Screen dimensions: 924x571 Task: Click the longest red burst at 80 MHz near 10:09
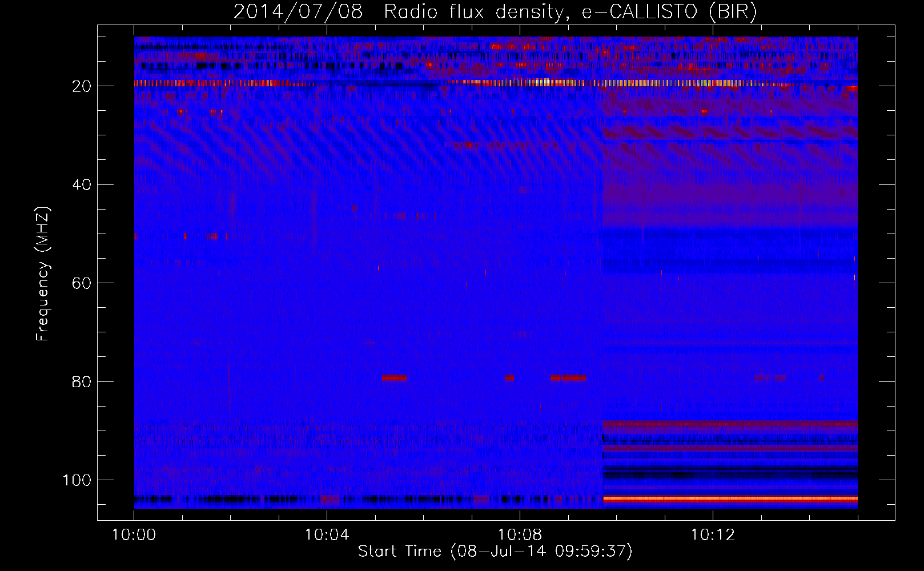click(568, 377)
